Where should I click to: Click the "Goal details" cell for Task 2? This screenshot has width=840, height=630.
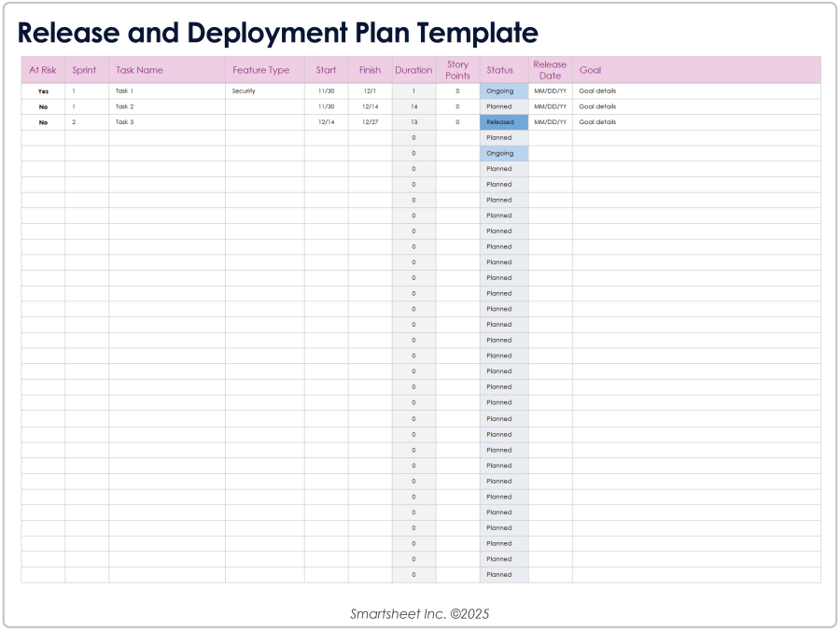[x=597, y=106]
